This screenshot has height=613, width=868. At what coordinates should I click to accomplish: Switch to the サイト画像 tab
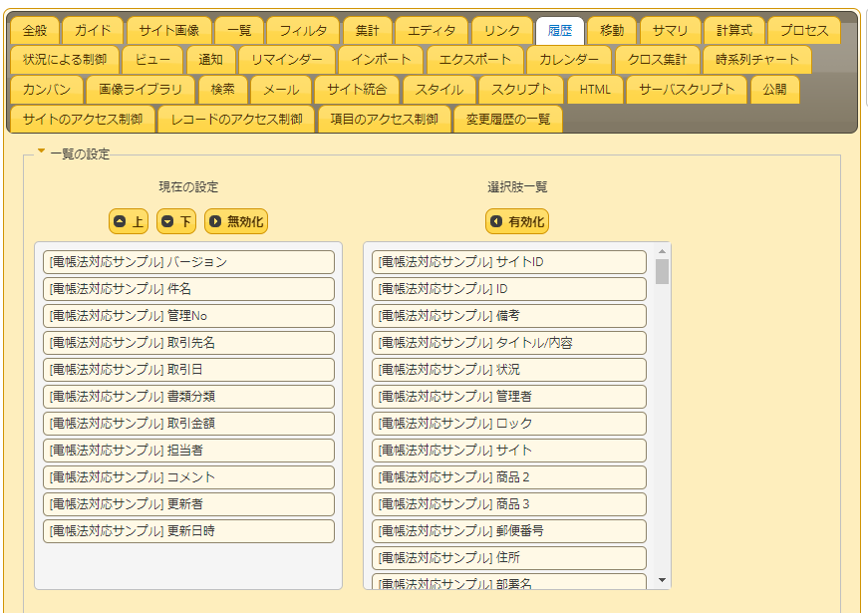coord(168,31)
